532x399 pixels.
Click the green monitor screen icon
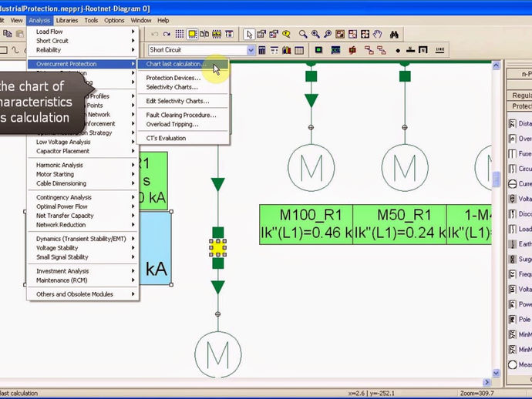318,50
